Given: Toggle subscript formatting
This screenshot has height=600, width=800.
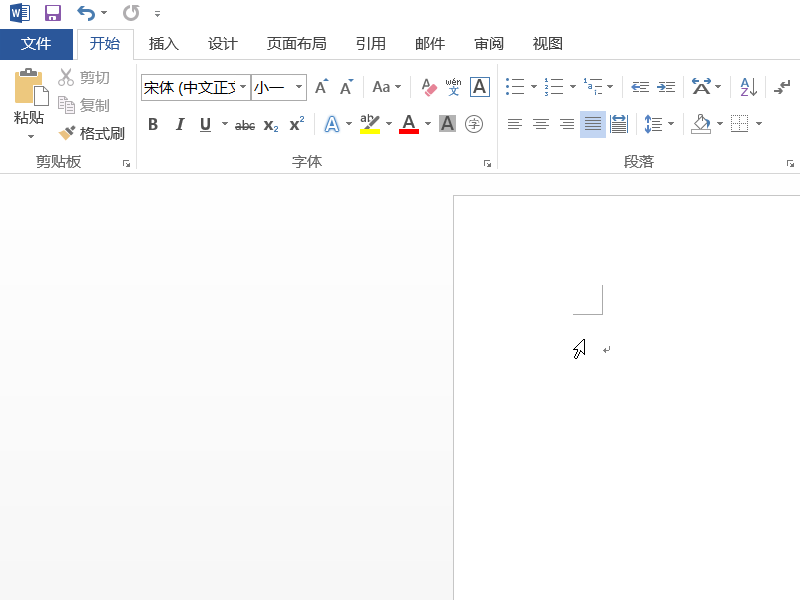Looking at the screenshot, I should tap(271, 124).
